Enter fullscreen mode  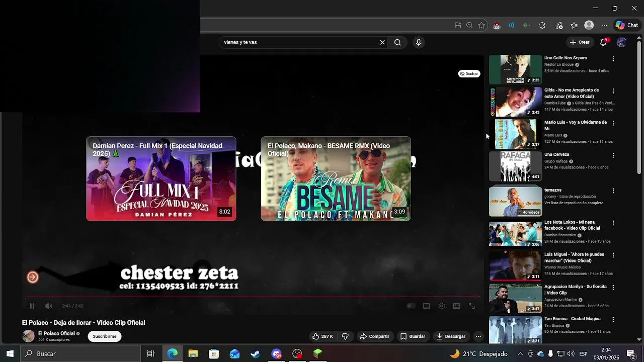[472, 306]
